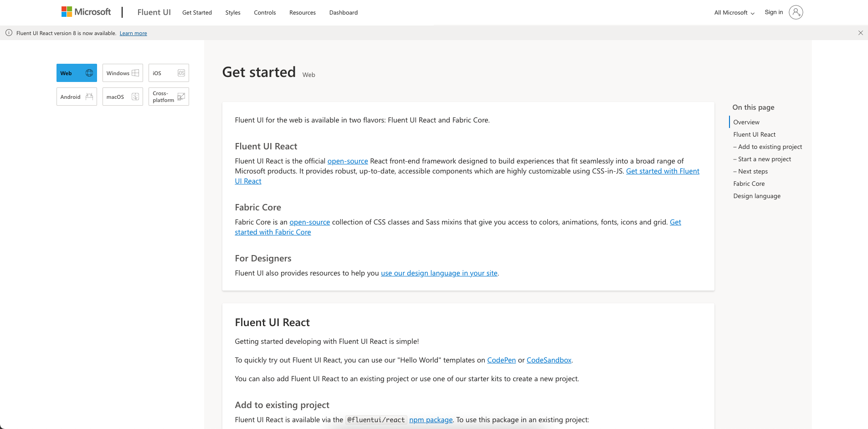Click the account avatar icon next to Sign in
This screenshot has height=429, width=868.
(796, 12)
